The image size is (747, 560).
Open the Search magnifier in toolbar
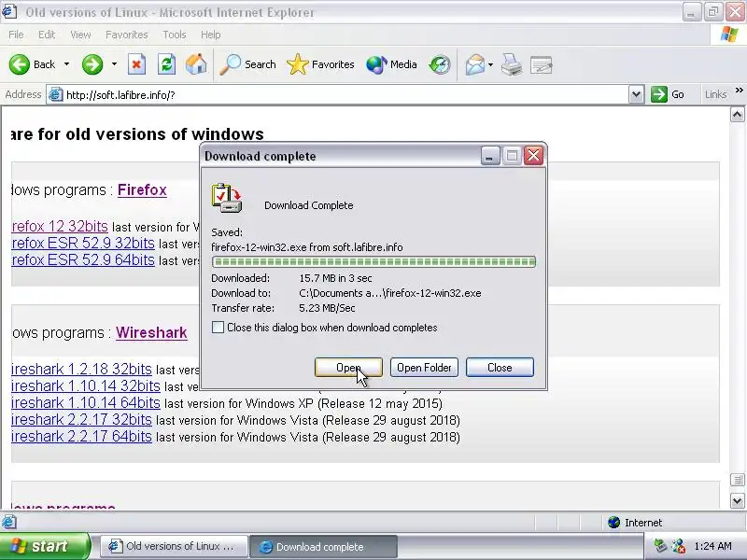[247, 64]
